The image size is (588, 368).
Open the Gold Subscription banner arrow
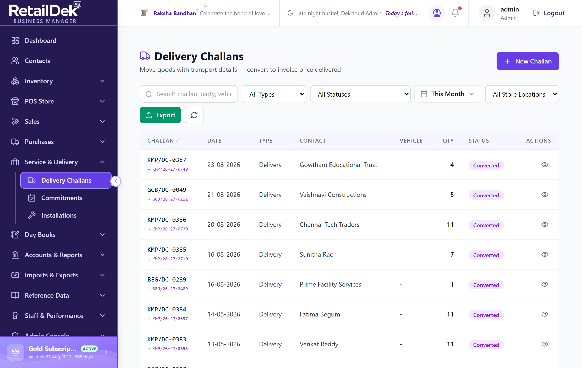pos(106,352)
